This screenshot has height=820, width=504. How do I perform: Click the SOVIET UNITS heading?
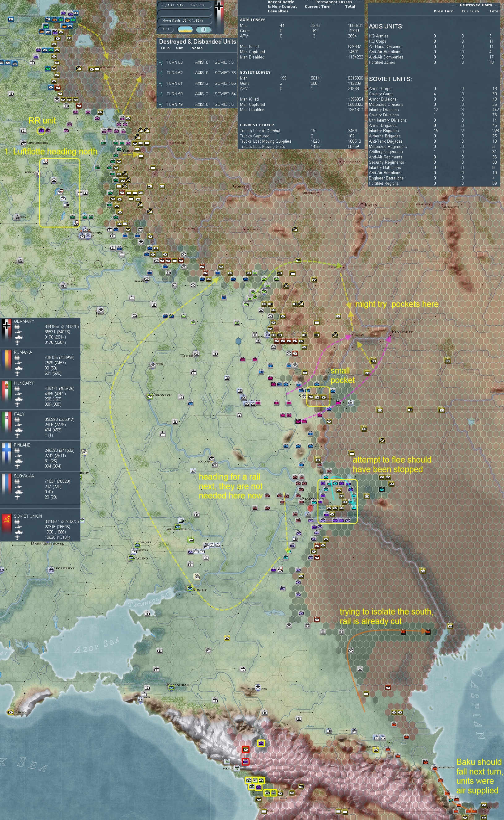click(390, 79)
